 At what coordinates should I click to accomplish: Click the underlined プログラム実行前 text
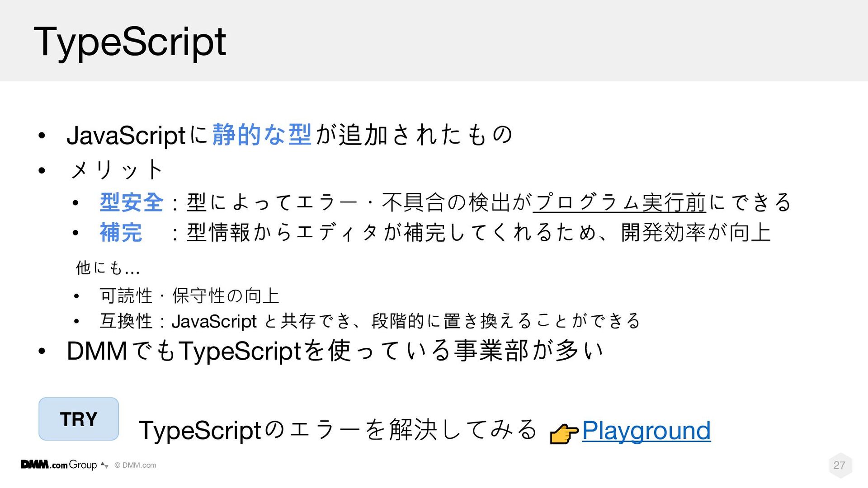(619, 202)
